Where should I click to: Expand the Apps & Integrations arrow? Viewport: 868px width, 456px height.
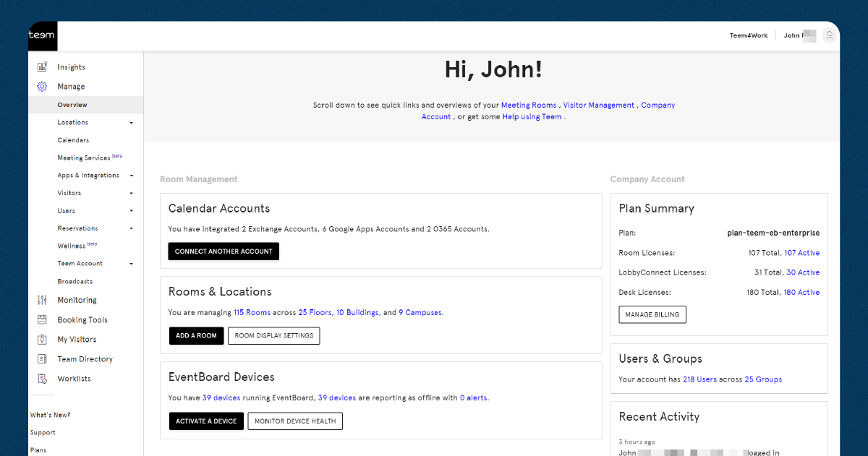tap(132, 176)
